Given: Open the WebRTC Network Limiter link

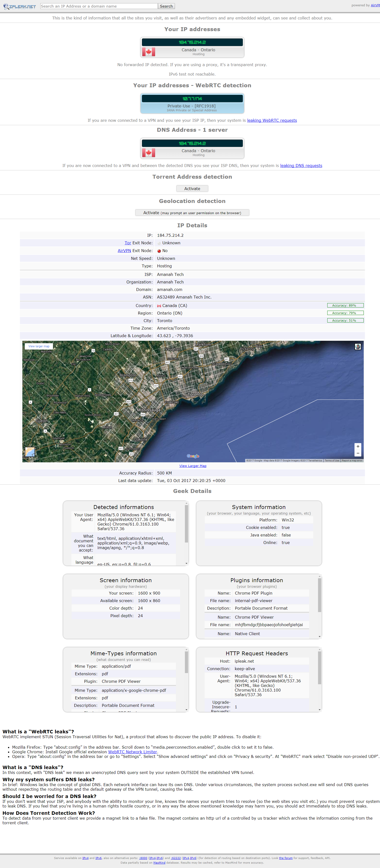Looking at the screenshot, I should pyautogui.click(x=133, y=752).
